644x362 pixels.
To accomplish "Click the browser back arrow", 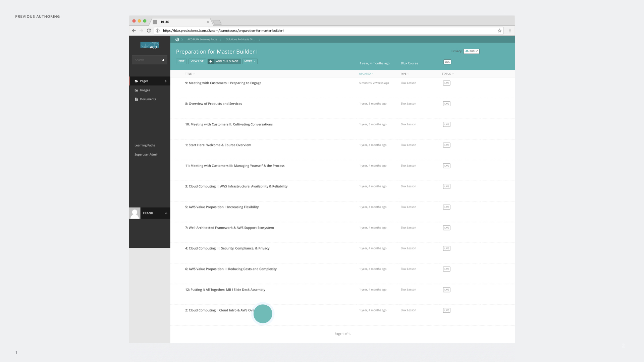I will click(134, 31).
